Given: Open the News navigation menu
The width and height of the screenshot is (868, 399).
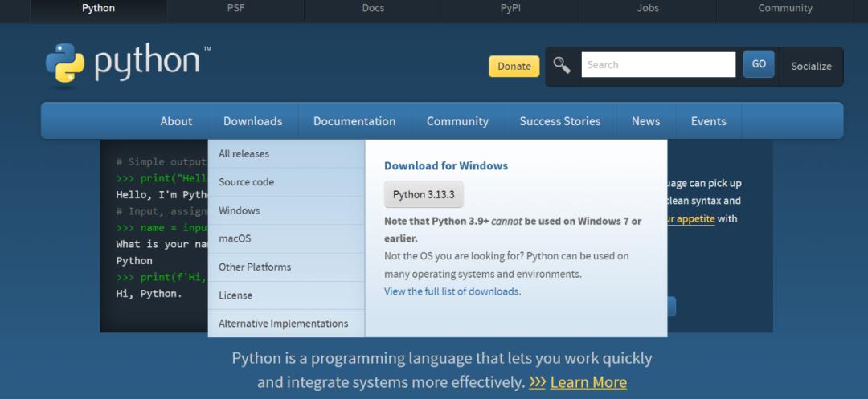Looking at the screenshot, I should [645, 121].
